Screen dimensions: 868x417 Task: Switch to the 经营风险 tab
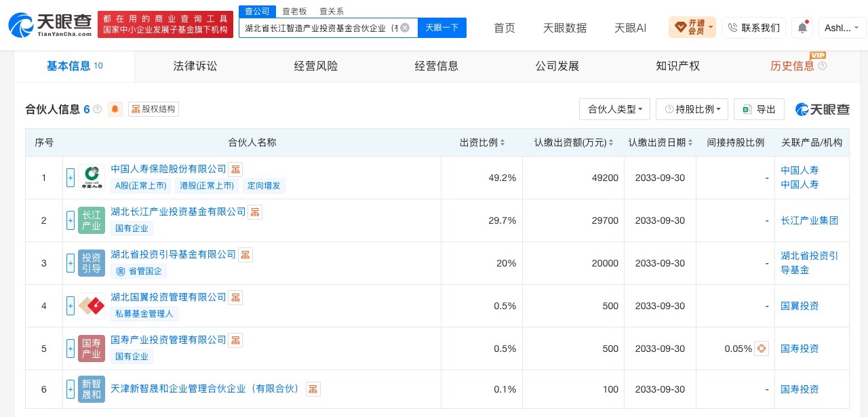tap(316, 66)
